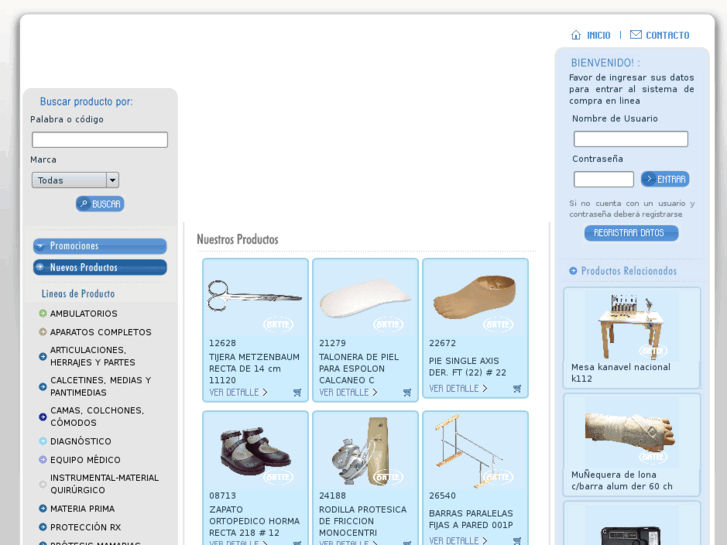
Task: Click bullet icon next to ARTICULACIONES, HERRAJES Y PARTES
Action: click(43, 357)
